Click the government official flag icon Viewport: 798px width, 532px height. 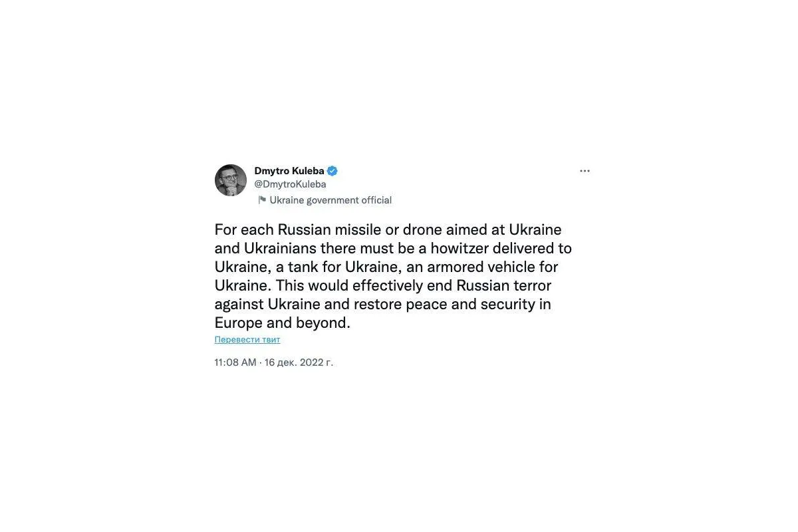coord(262,200)
